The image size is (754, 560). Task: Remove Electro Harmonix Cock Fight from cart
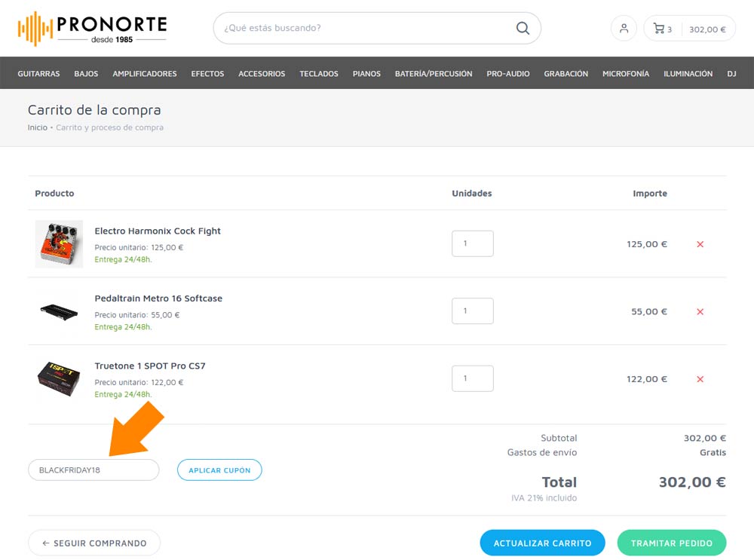(x=700, y=244)
